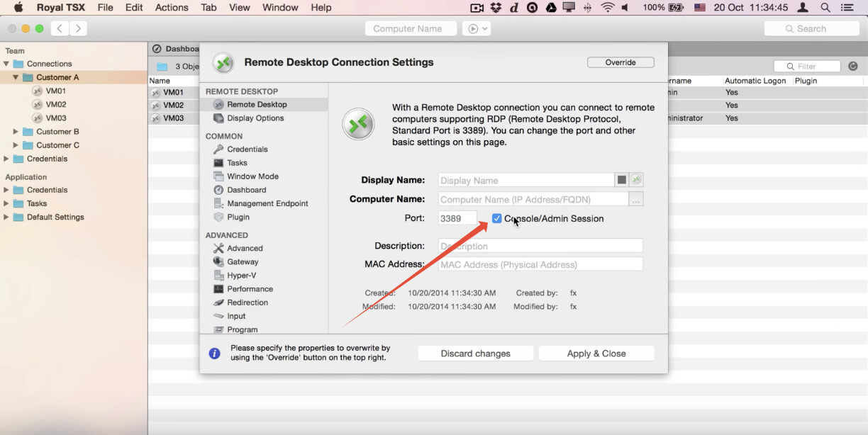Expand the Customer B folder
This screenshot has height=435, width=868.
pos(16,132)
